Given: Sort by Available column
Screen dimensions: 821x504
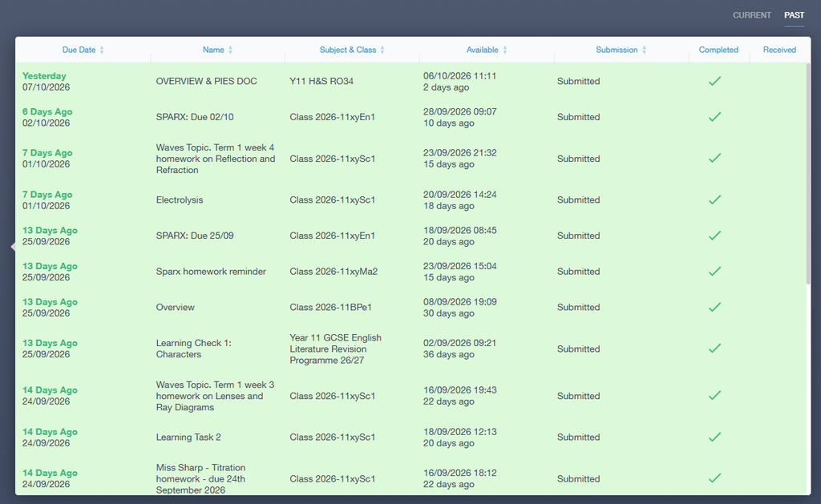Looking at the screenshot, I should 487,50.
